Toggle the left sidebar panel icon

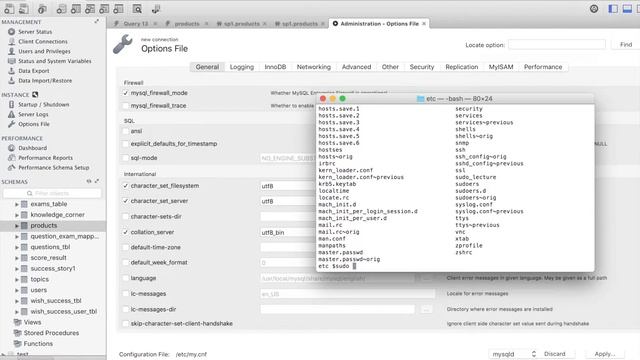[x=613, y=9]
